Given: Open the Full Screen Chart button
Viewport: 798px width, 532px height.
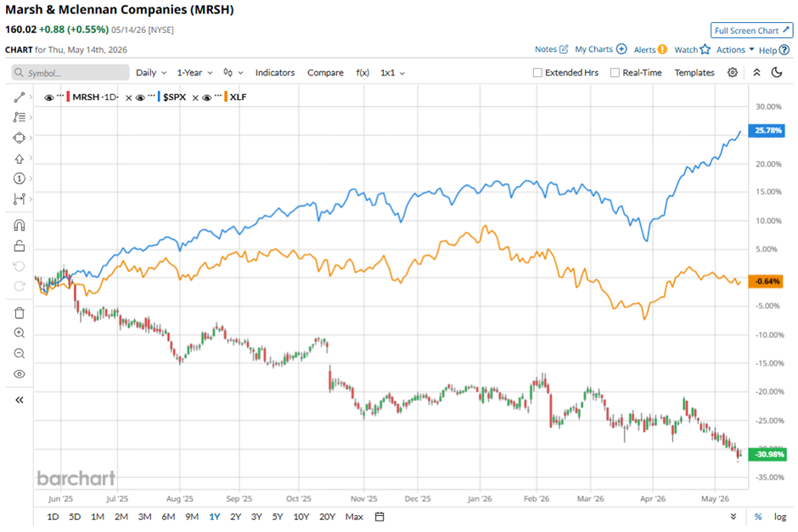Looking at the screenshot, I should click(x=751, y=31).
